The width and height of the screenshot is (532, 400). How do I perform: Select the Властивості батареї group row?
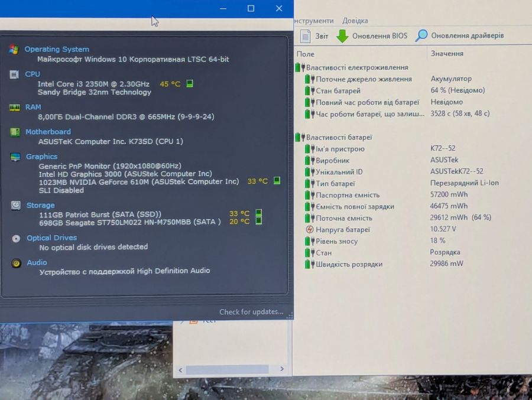point(333,138)
